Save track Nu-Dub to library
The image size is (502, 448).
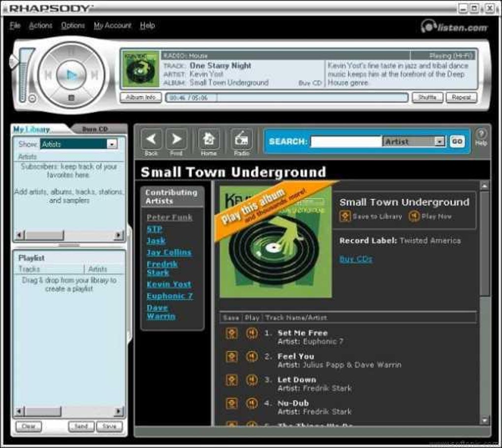231,403
